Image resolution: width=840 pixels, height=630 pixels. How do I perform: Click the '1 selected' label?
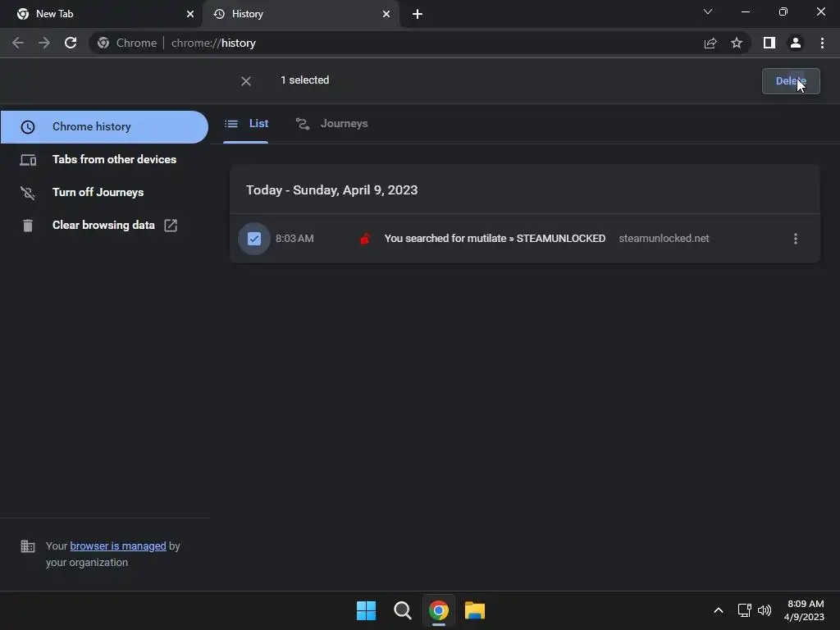[305, 80]
